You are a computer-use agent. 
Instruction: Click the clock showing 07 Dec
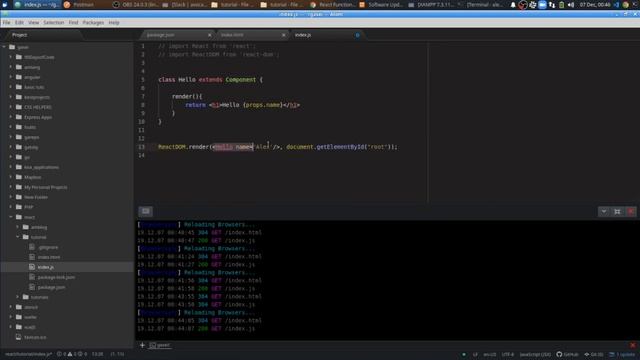click(x=595, y=5)
